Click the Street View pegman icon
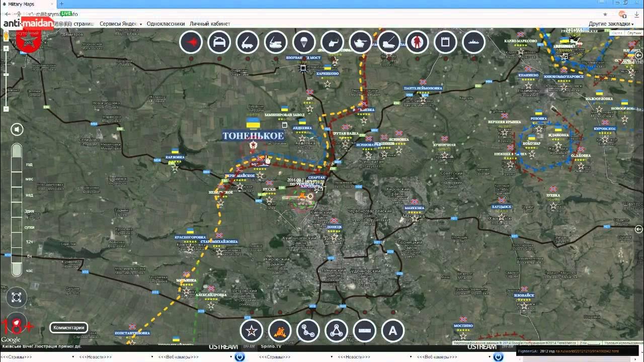Image resolution: width=644 pixels, height=362 pixels. [x=6, y=37]
